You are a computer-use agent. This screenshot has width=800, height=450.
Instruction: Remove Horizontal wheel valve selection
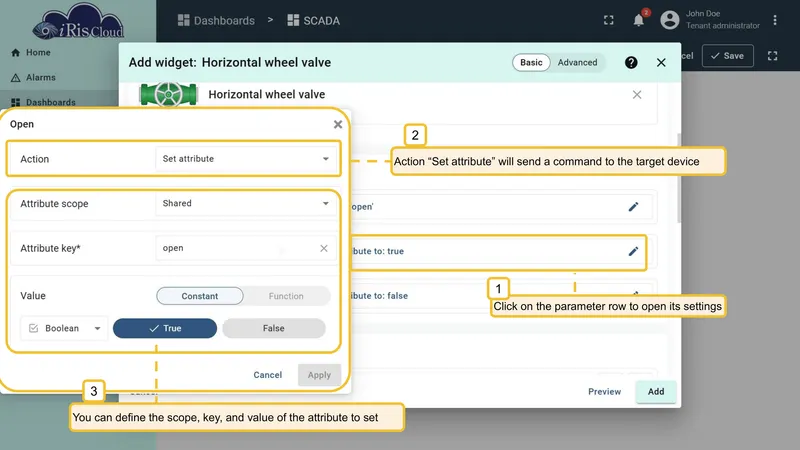click(x=637, y=94)
